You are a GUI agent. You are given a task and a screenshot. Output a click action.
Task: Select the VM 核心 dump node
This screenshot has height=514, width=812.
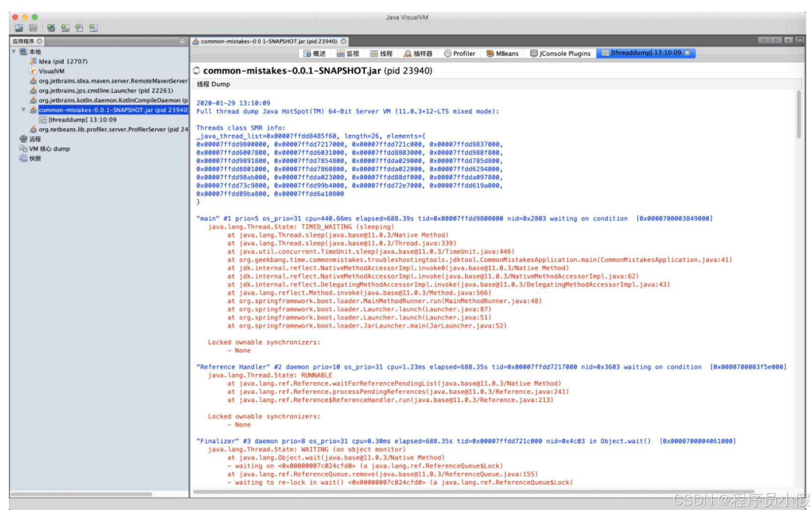(x=45, y=149)
